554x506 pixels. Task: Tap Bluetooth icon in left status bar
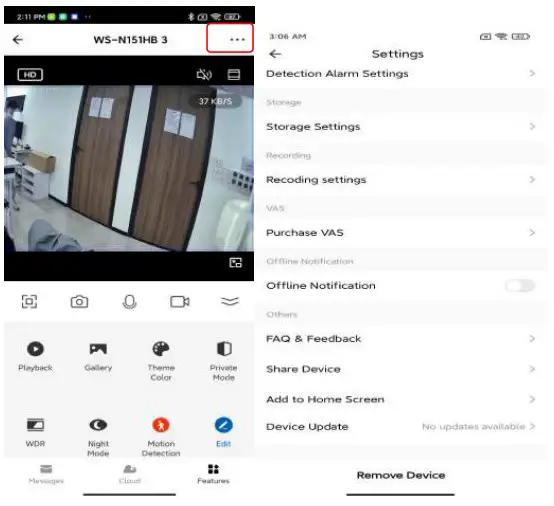[191, 17]
